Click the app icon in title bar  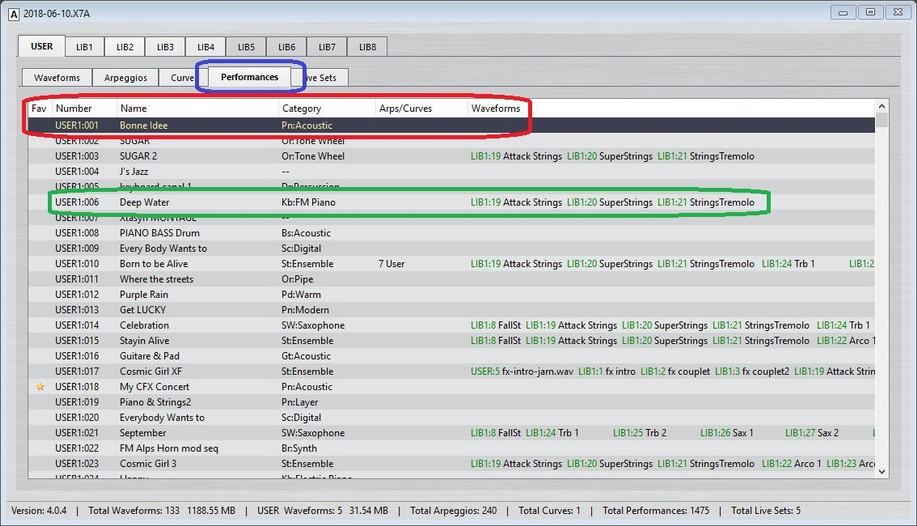pyautogui.click(x=13, y=11)
